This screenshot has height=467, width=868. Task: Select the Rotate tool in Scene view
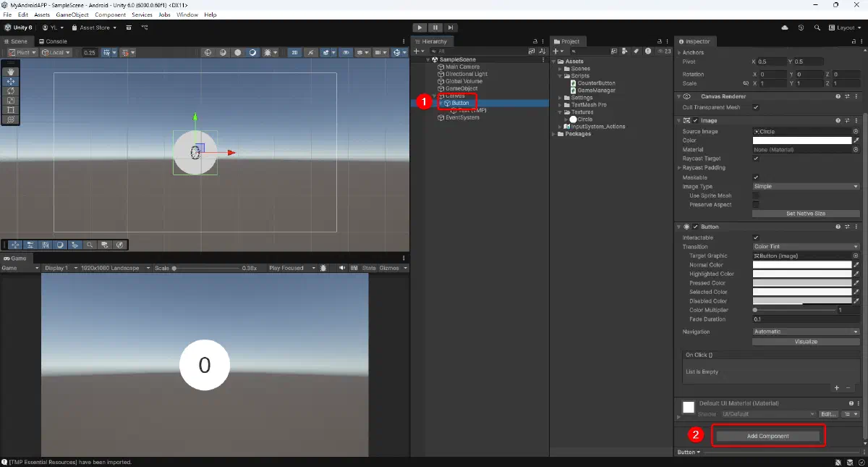click(x=11, y=91)
